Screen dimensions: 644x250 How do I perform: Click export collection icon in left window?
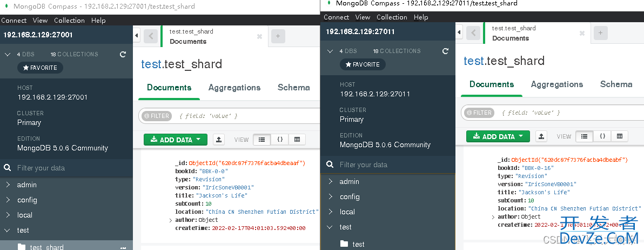219,140
